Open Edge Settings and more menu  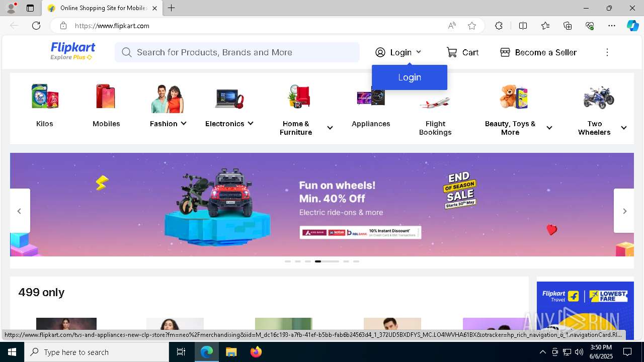[612, 26]
